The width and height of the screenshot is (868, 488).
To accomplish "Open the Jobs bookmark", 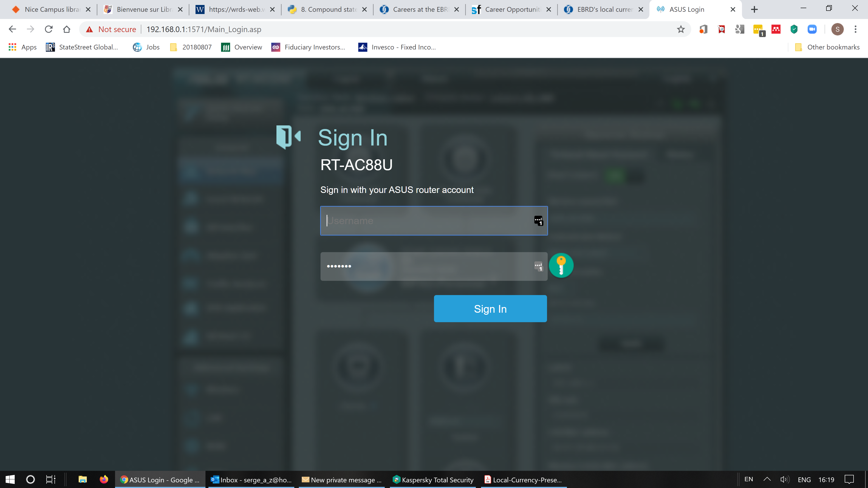I will 146,47.
